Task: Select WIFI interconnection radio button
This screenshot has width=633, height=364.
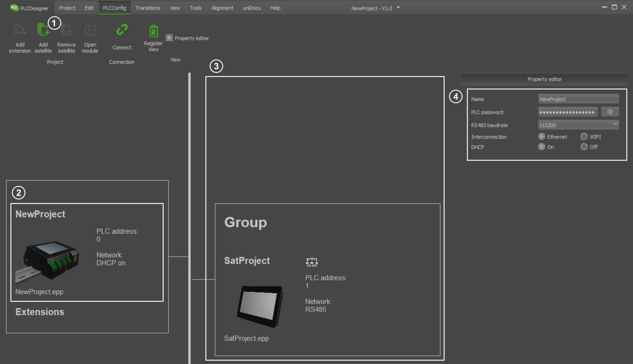Action: [584, 137]
